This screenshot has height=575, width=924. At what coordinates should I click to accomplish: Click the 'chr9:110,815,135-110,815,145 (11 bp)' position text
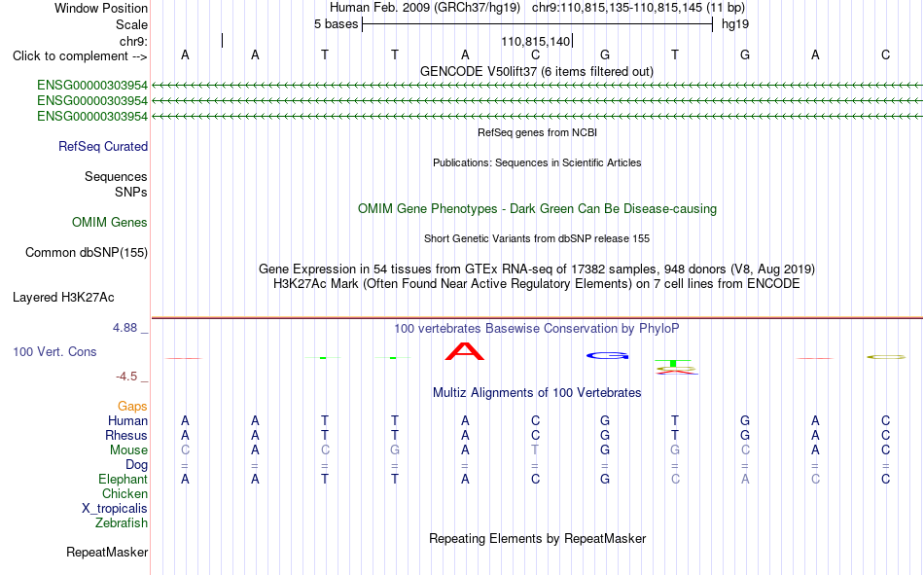(x=638, y=8)
